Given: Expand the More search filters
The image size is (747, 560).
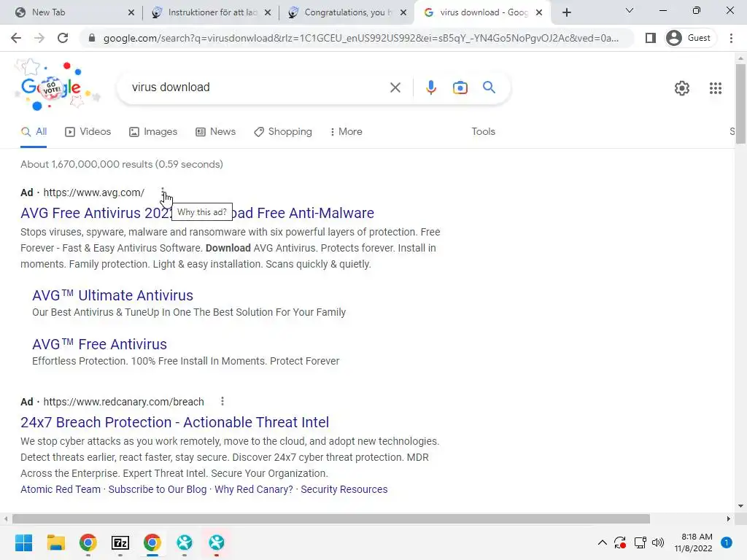Looking at the screenshot, I should click(x=346, y=132).
